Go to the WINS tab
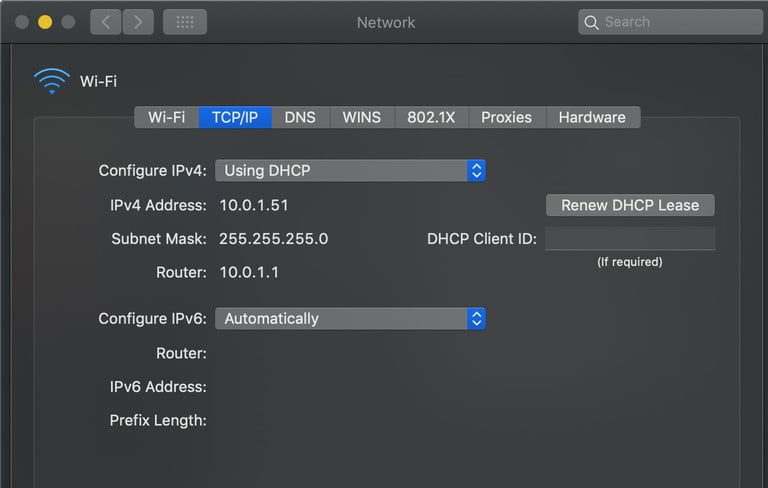This screenshot has width=768, height=488. (361, 117)
